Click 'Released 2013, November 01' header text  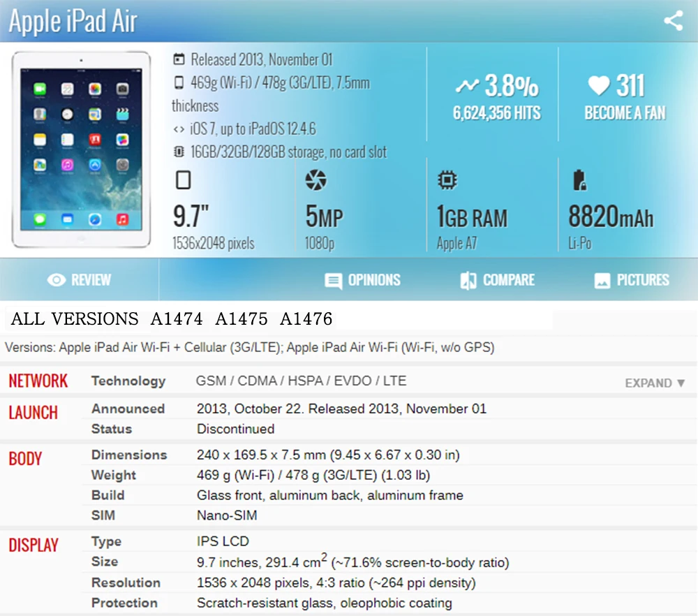(262, 59)
